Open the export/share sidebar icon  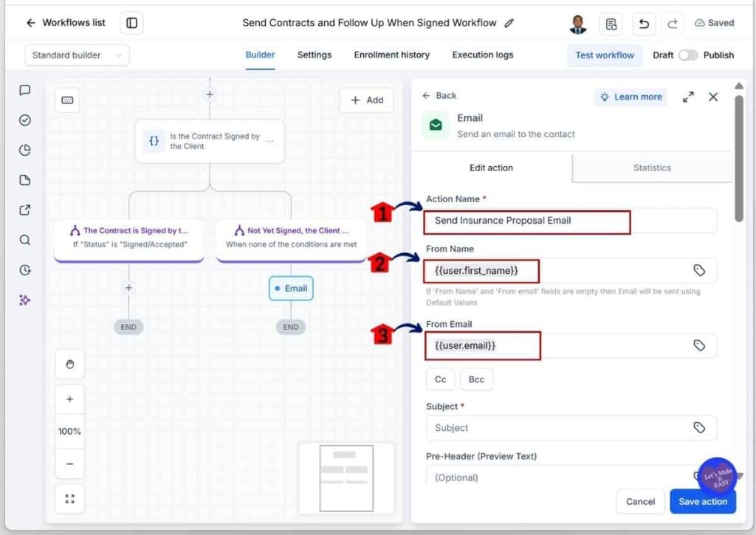click(24, 210)
